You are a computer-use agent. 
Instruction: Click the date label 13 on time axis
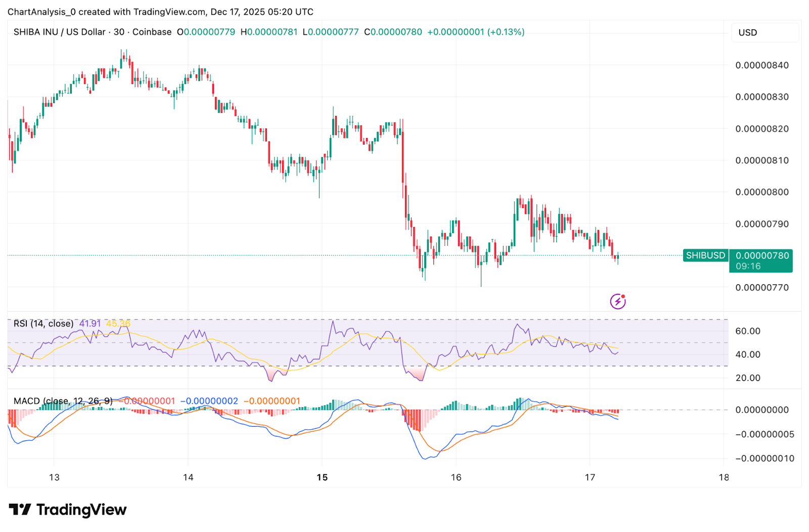[54, 477]
